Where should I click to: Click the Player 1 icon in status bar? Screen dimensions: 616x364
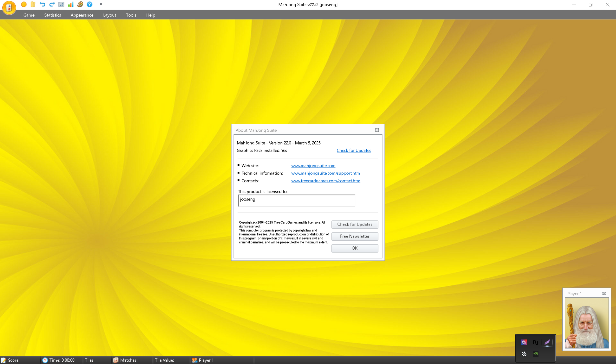pyautogui.click(x=195, y=360)
